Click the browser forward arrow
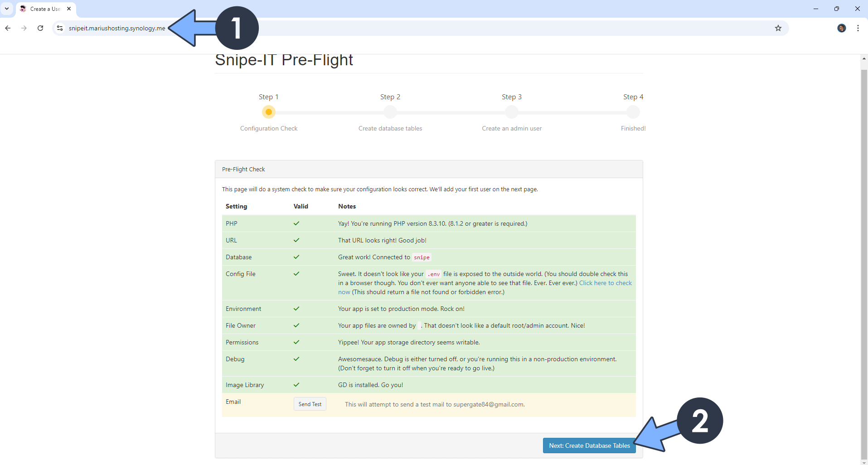The width and height of the screenshot is (868, 465). (24, 28)
